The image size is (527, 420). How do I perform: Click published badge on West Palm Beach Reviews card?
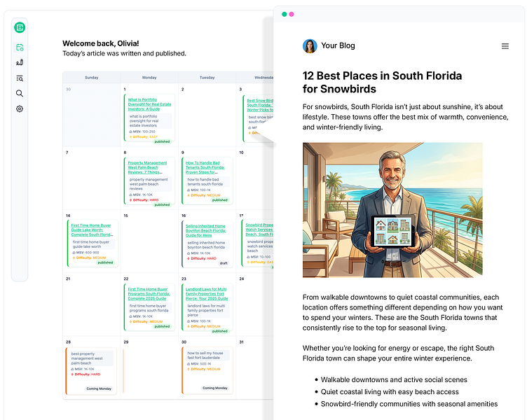pyautogui.click(x=162, y=205)
